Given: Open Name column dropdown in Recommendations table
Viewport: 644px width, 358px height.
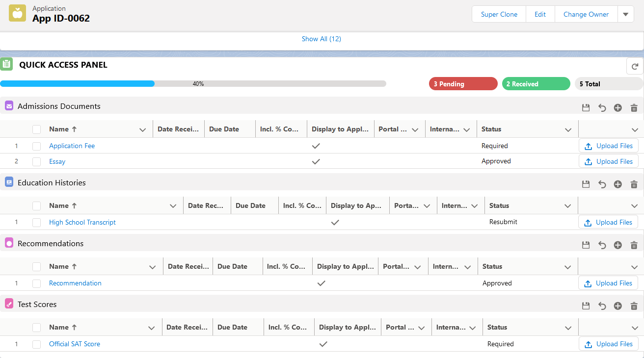Looking at the screenshot, I should (x=152, y=267).
